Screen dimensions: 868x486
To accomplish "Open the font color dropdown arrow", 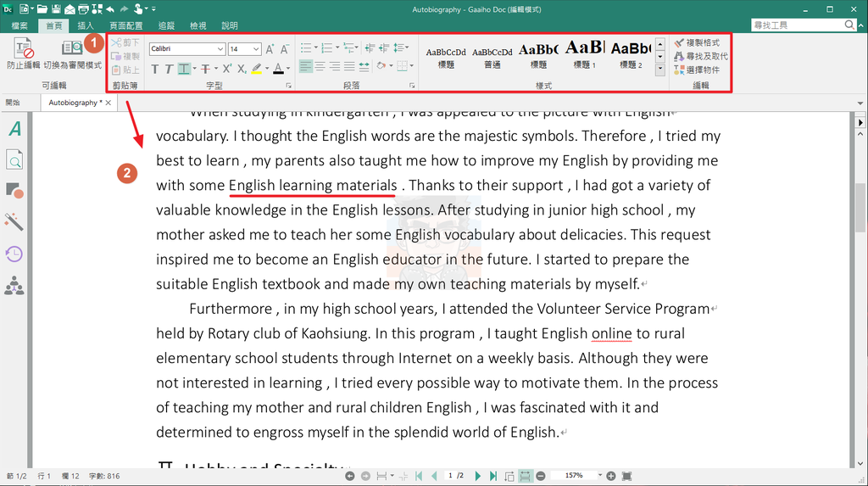I will tap(288, 69).
